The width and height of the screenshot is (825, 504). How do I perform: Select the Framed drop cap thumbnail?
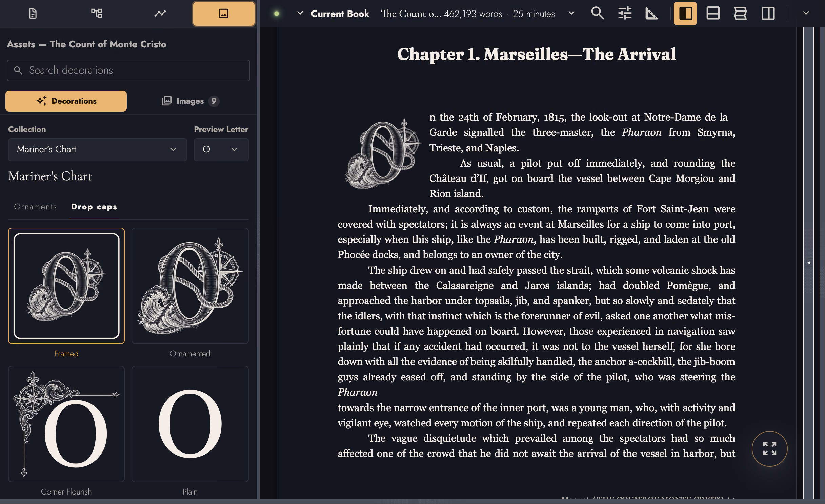[x=66, y=286]
